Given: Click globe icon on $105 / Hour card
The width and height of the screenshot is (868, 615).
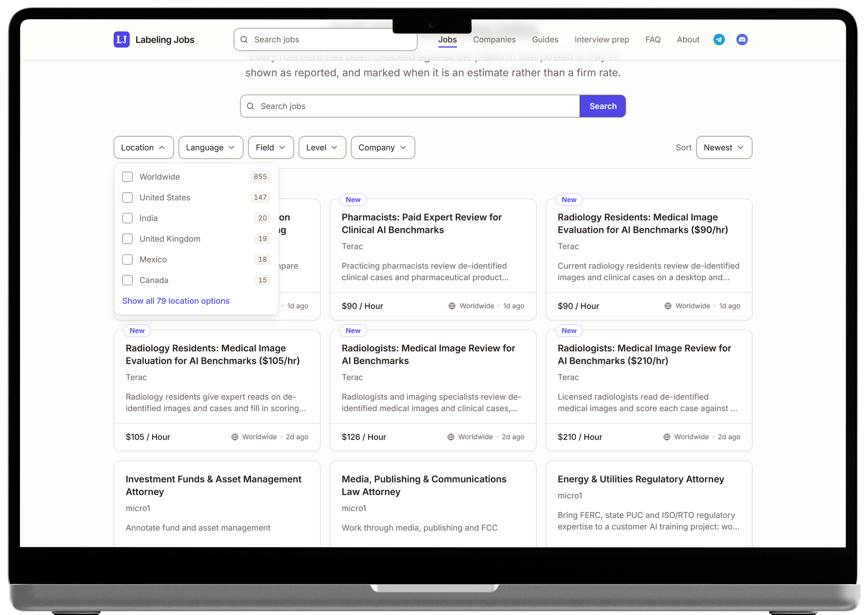Looking at the screenshot, I should (x=235, y=437).
